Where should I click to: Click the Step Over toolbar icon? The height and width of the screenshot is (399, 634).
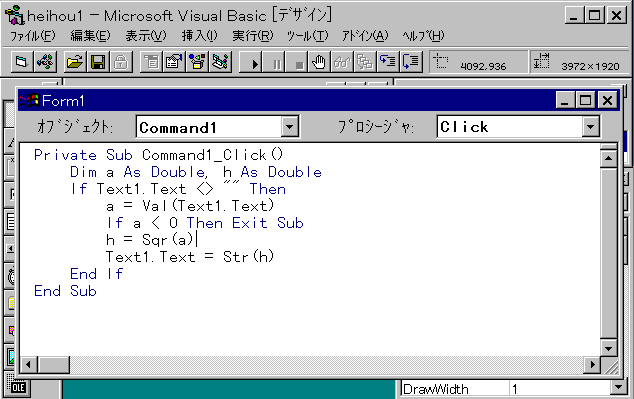tap(411, 62)
